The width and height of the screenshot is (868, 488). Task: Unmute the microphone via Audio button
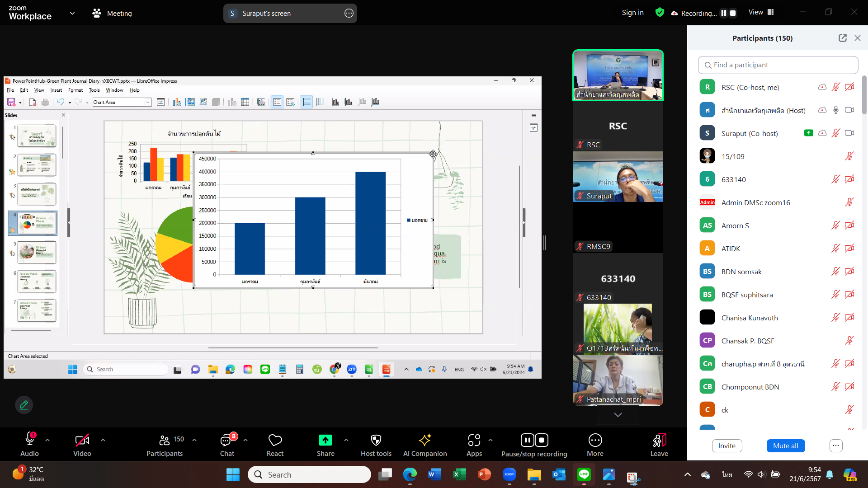coord(29,445)
